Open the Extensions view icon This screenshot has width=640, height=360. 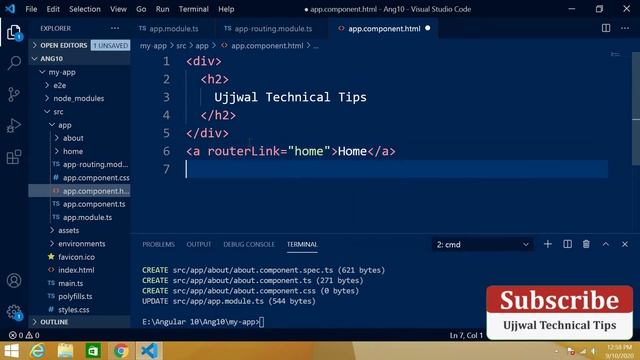(x=14, y=157)
